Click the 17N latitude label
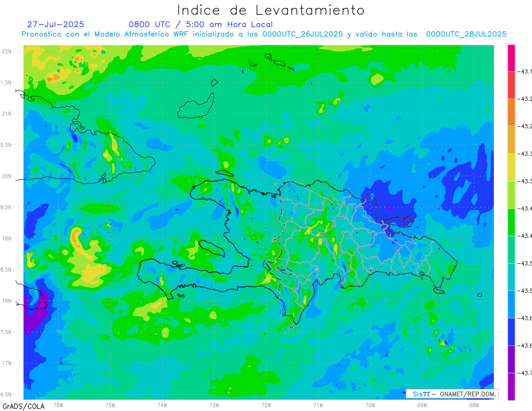The height and width of the screenshot is (411, 532). 7,363
